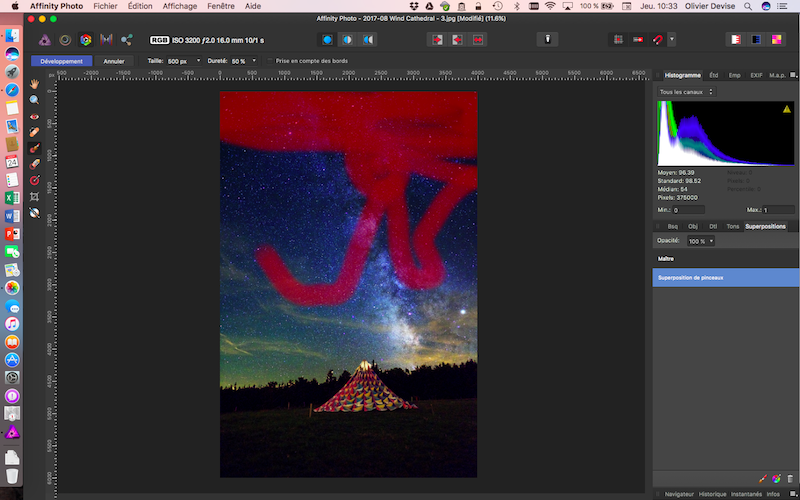The width and height of the screenshot is (800, 500).
Task: Select Superposition de pinceaux overlay
Action: click(x=726, y=278)
